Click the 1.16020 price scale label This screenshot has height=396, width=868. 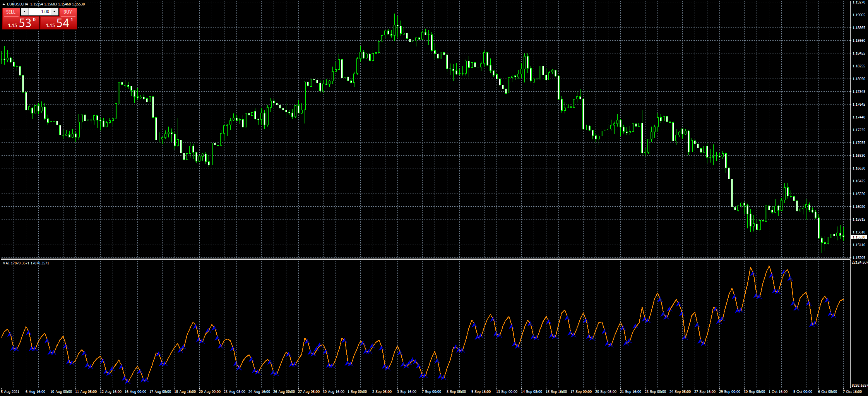point(859,206)
